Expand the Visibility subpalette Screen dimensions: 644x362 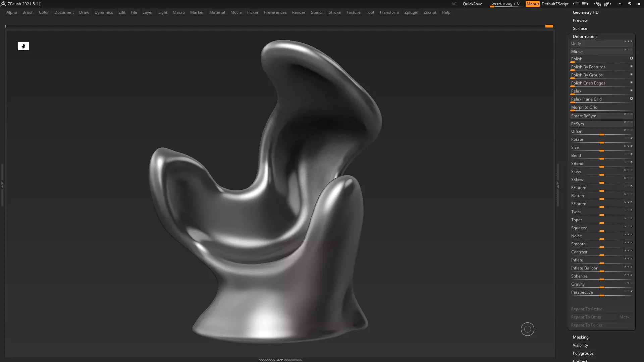(x=580, y=345)
